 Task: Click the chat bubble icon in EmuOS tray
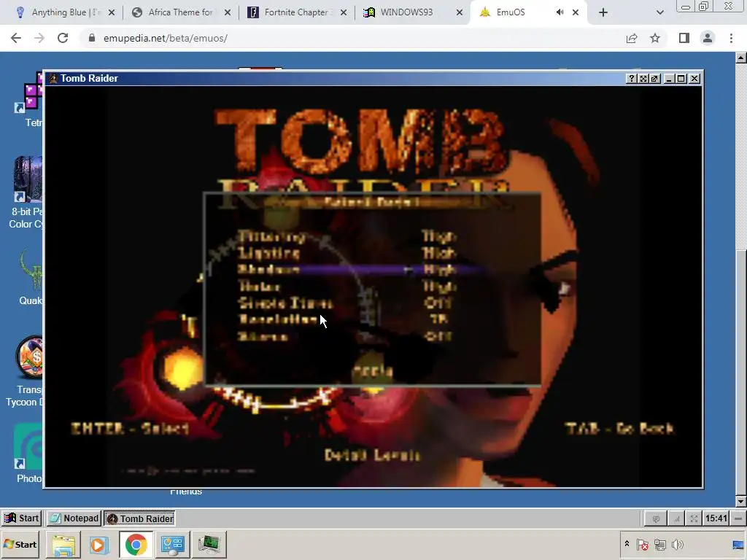point(656,518)
